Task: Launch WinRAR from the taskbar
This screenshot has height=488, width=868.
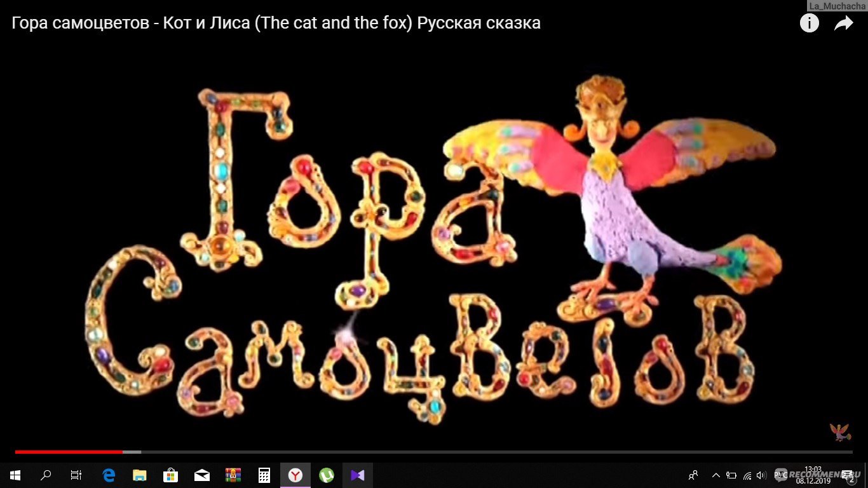Action: click(233, 475)
